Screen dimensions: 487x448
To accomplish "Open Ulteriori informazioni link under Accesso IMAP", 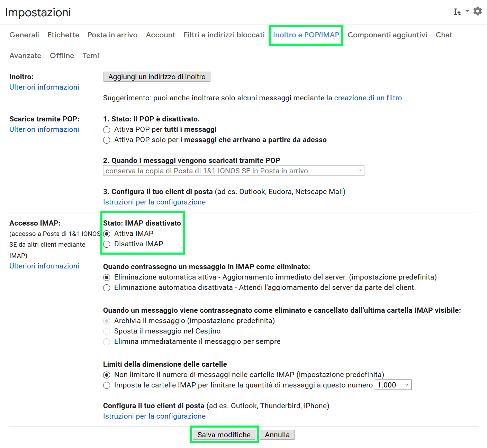I will point(44,266).
